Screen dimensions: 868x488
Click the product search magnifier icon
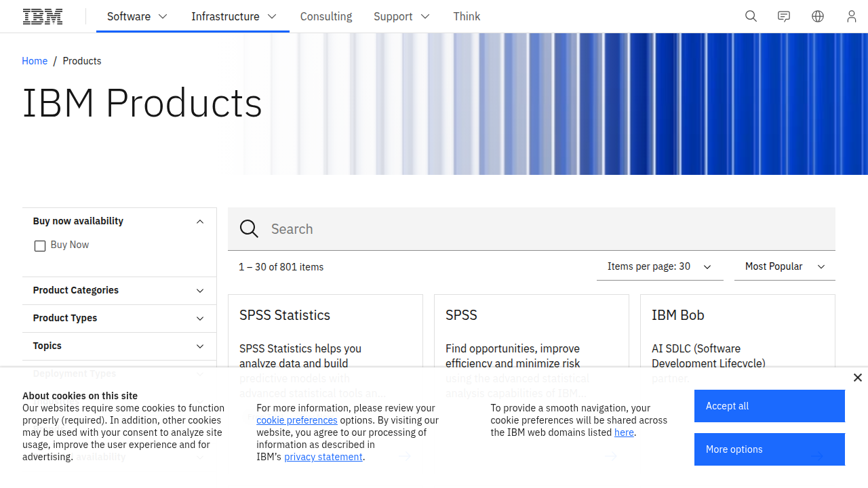tap(249, 229)
